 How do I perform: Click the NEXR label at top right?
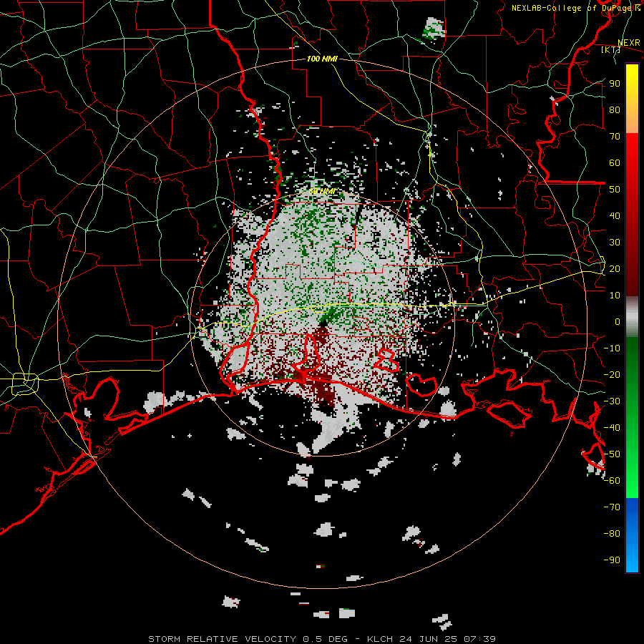[x=629, y=43]
